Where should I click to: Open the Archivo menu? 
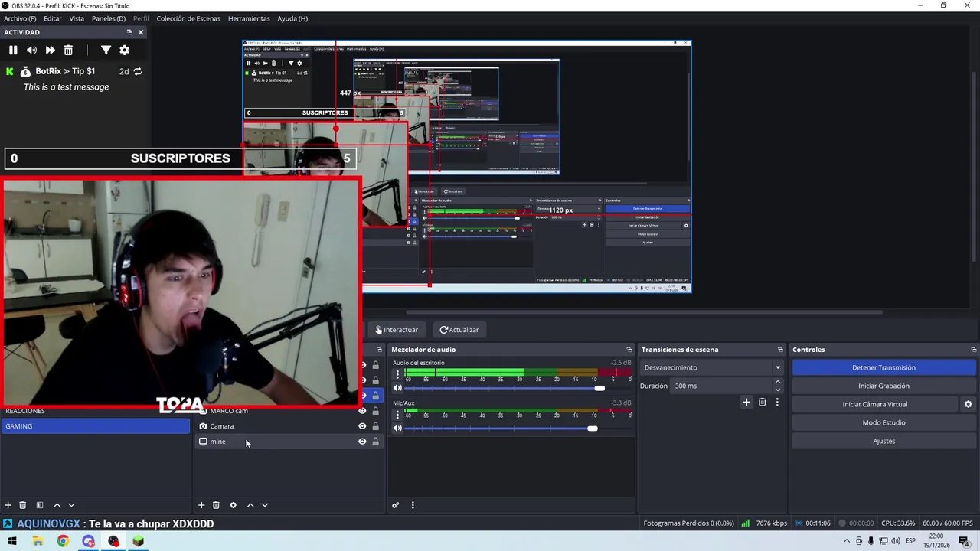pos(20,18)
